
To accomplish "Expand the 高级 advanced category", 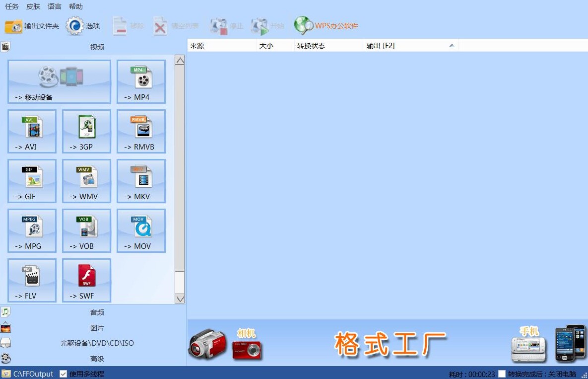I will pos(93,358).
